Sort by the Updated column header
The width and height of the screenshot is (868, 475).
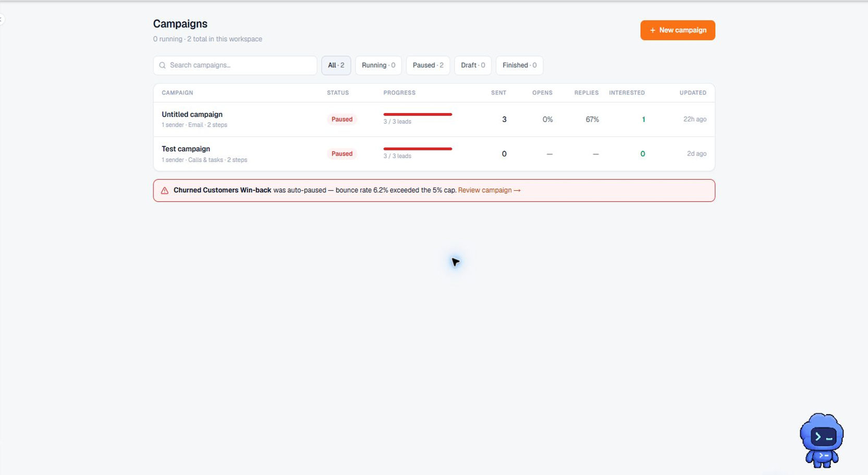coord(693,93)
